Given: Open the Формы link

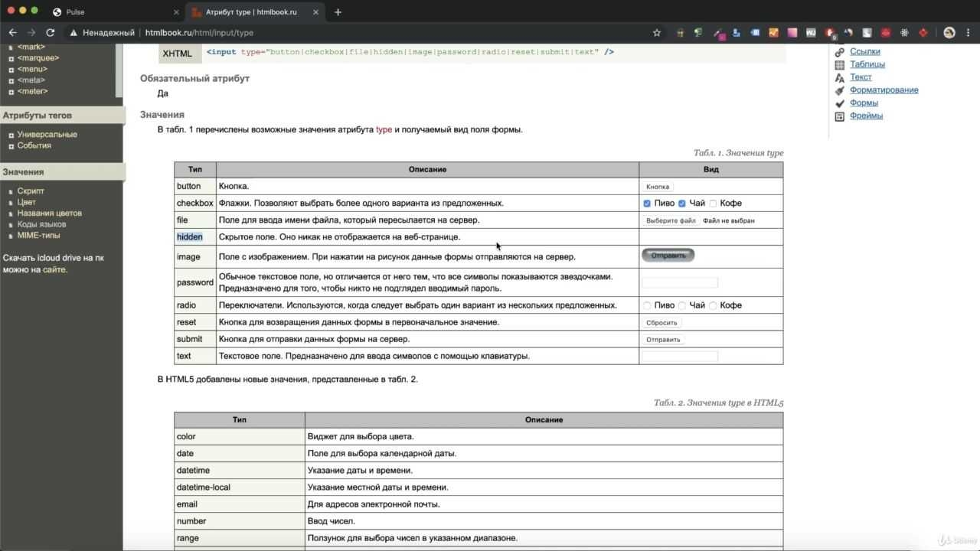Looking at the screenshot, I should coord(864,103).
